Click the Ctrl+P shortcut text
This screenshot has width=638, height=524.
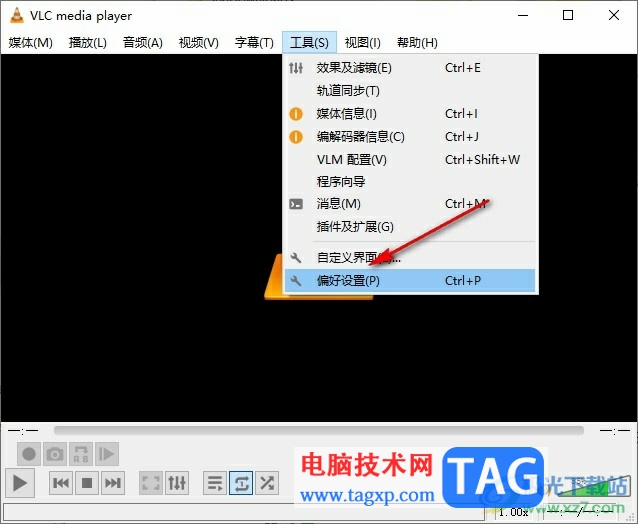pos(463,280)
